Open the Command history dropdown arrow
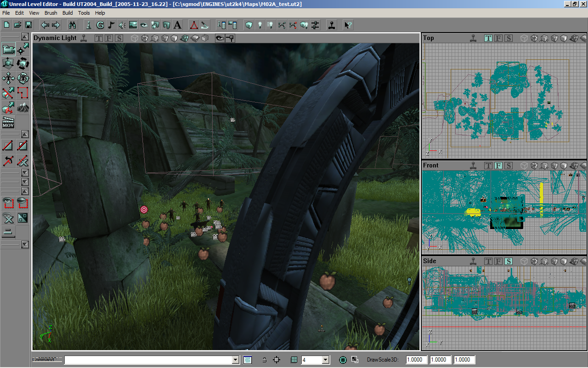Image resolution: width=588 pixels, height=368 pixels. [236, 360]
